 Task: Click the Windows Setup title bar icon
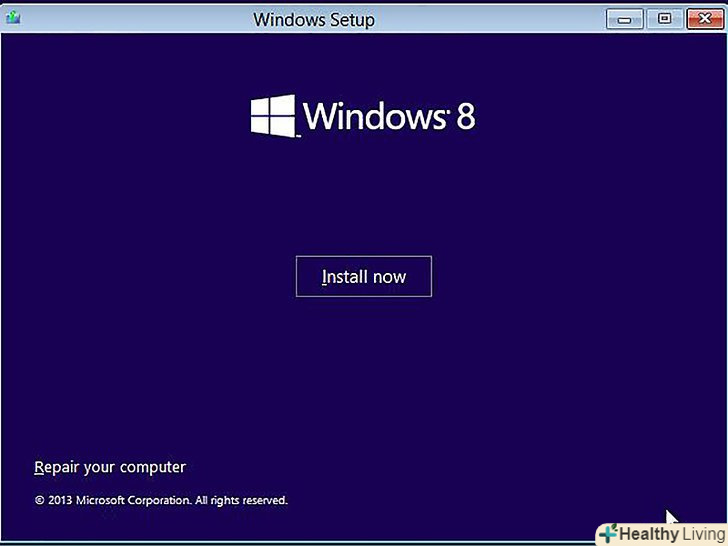[13, 18]
